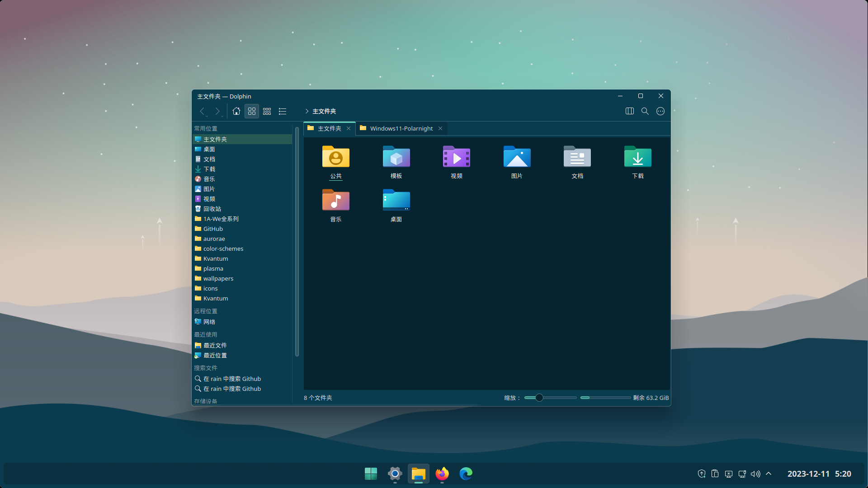The width and height of the screenshot is (868, 488).
Task: Click the free space capacity bar
Action: tap(605, 398)
